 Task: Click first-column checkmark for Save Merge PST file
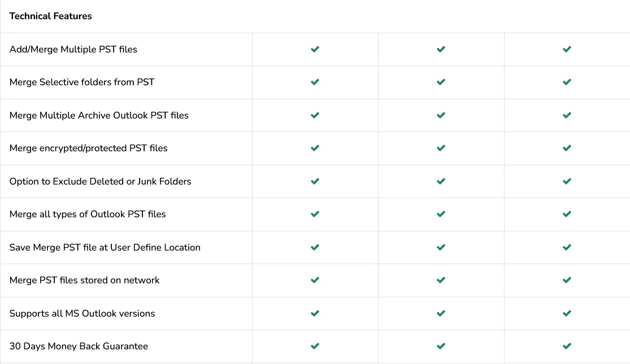pyautogui.click(x=315, y=247)
